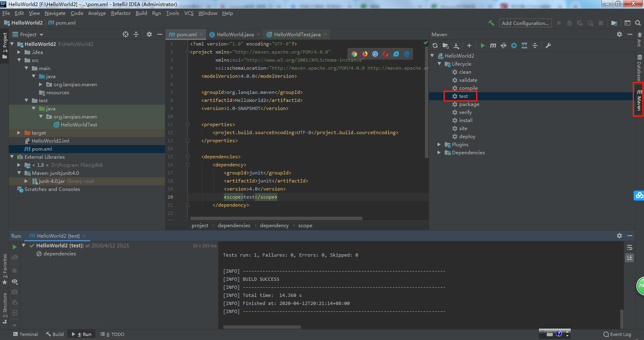Image resolution: width=644 pixels, height=340 pixels.
Task: Expand Maven Dependencies node
Action: point(439,152)
